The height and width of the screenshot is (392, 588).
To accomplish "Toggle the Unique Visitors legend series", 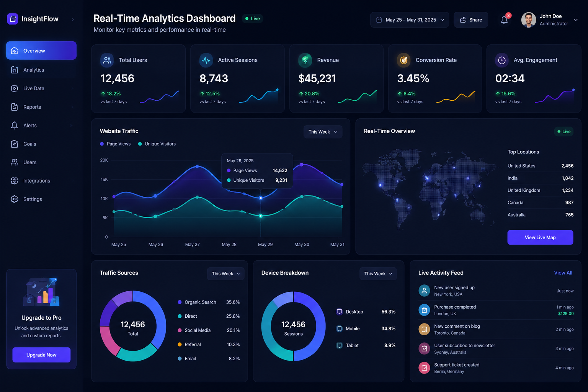I will (157, 144).
